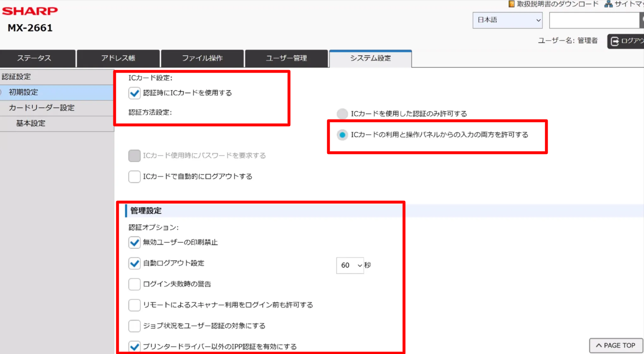Select ICカードを使用した認証のみ許可する radio button
The width and height of the screenshot is (644, 354).
[x=342, y=114]
